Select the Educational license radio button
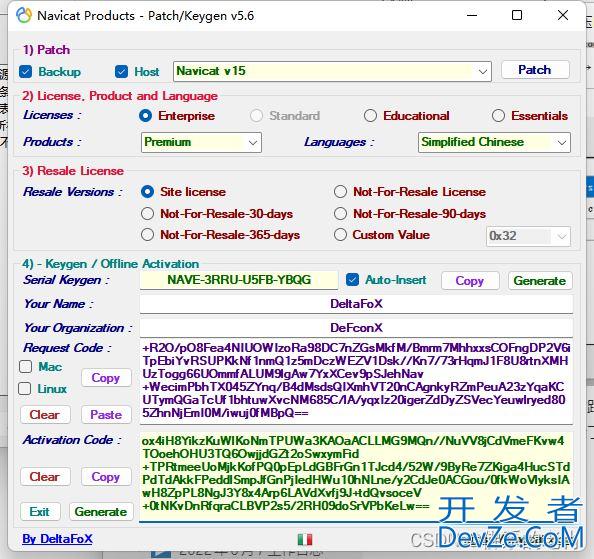This screenshot has height=559, width=594. 370,116
